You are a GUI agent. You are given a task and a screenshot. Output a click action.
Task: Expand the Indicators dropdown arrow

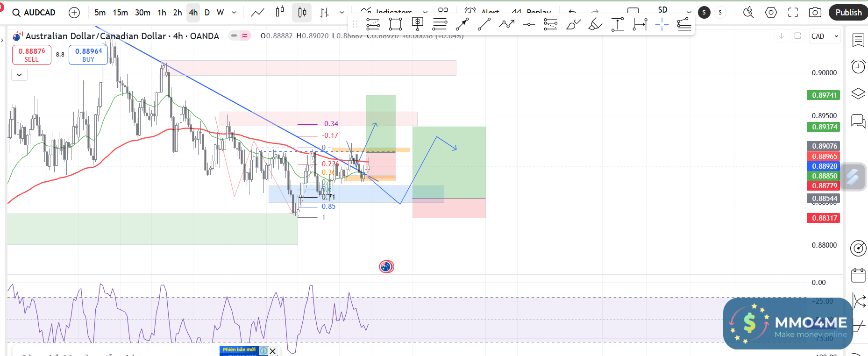point(425,13)
